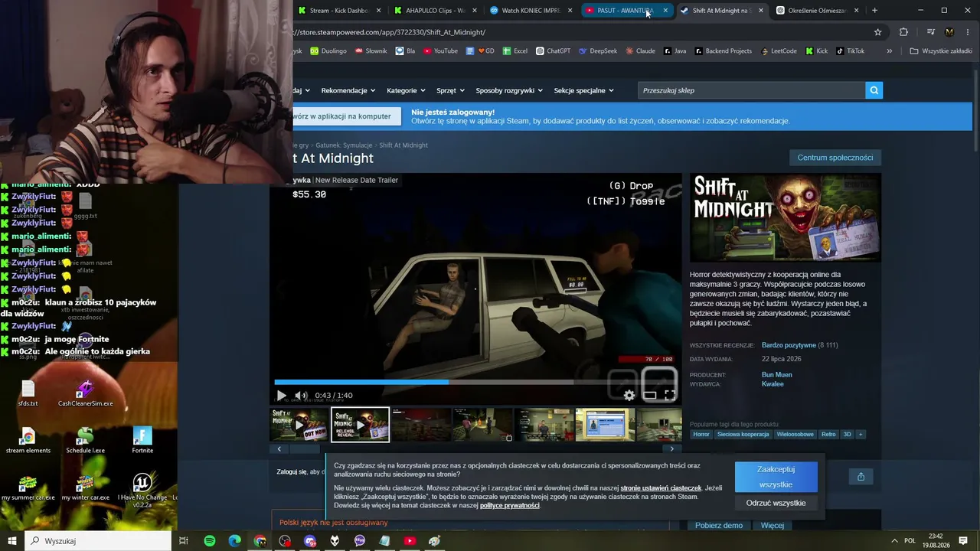980x551 pixels.
Task: Open the polityce prywatności link
Action: (509, 506)
